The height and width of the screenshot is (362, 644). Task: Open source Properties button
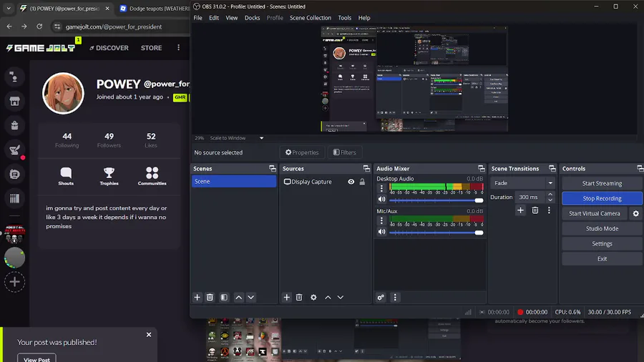302,152
